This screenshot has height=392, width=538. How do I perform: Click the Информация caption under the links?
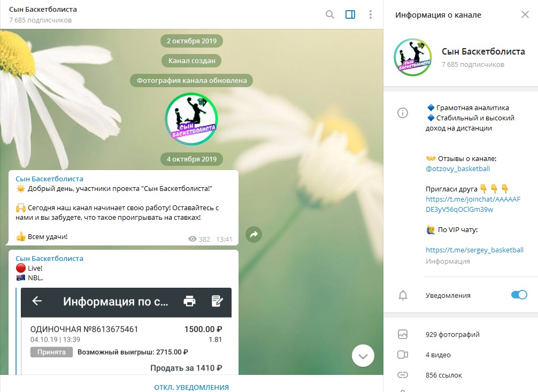(x=448, y=261)
